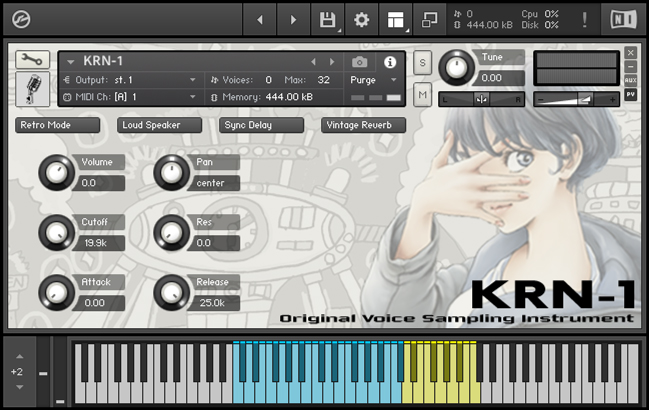Click the Attack value 0.00 field
The width and height of the screenshot is (649, 410).
(99, 303)
